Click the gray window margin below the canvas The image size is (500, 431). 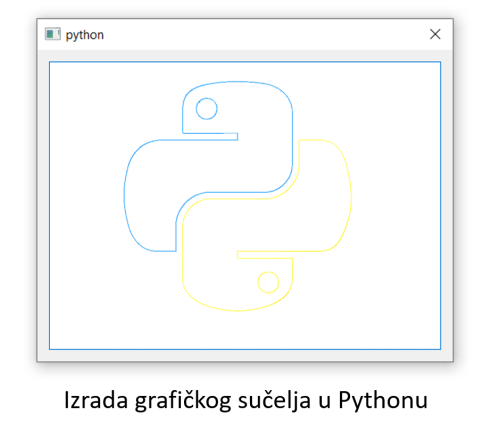point(245,355)
